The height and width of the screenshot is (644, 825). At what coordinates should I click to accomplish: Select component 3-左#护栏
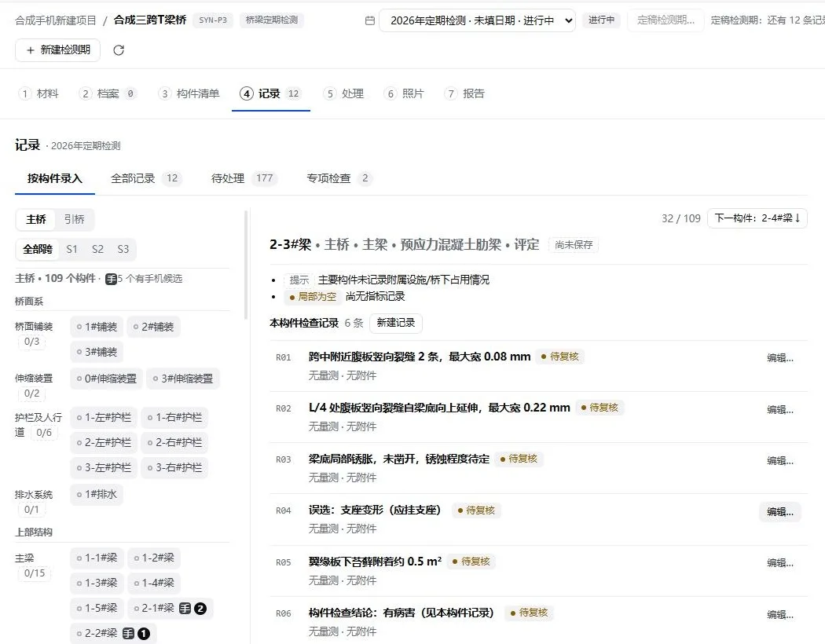tap(104, 467)
